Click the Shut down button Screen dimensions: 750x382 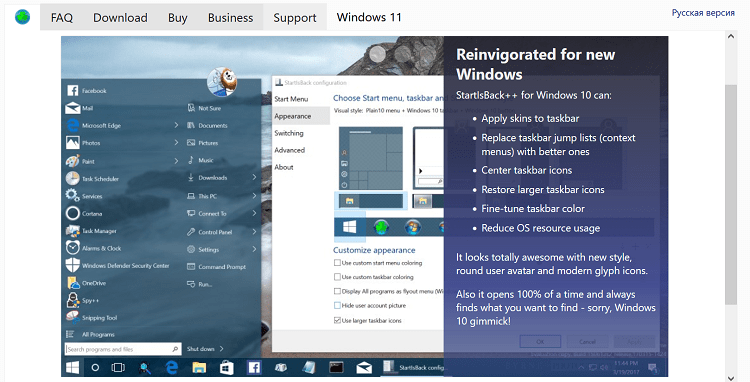[200, 349]
